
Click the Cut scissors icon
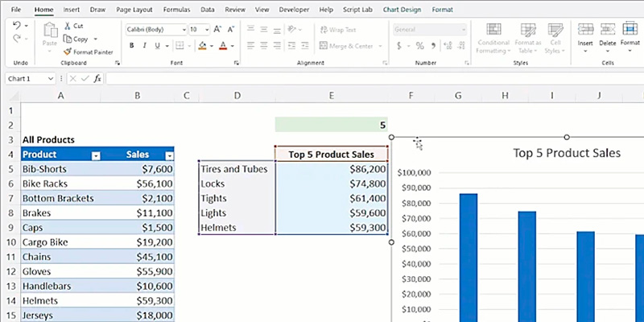point(66,26)
